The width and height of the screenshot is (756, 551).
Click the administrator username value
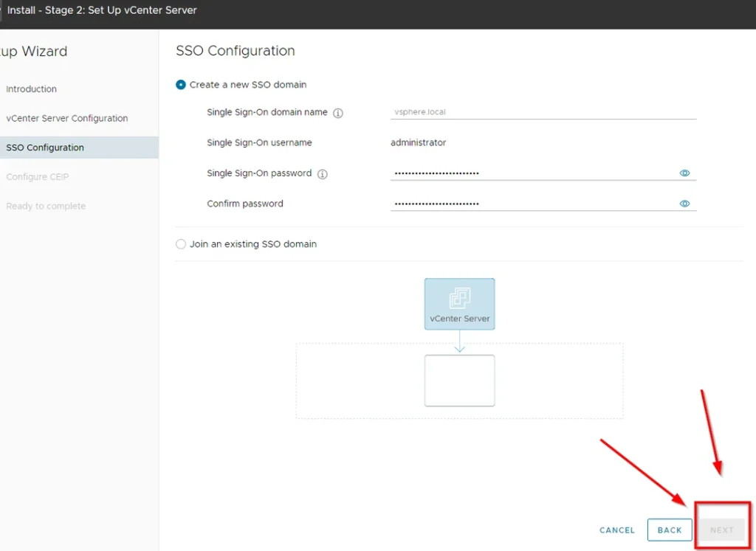click(x=418, y=143)
